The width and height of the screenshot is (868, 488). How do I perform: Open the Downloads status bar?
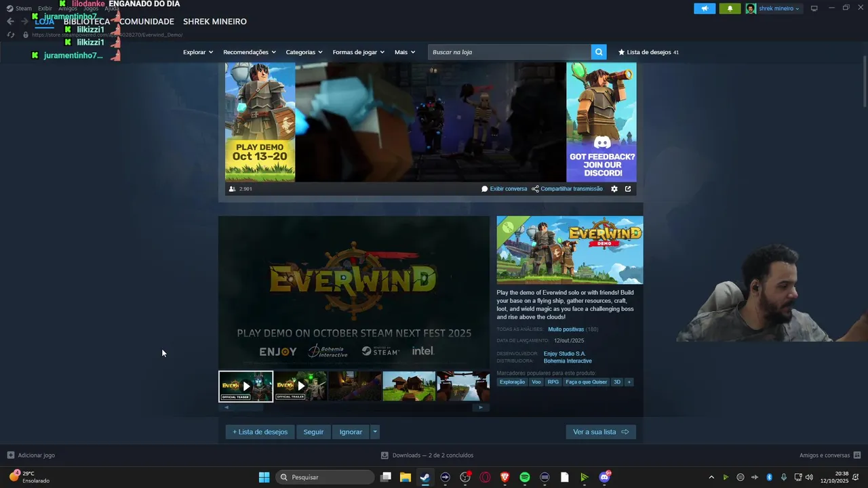427,455
